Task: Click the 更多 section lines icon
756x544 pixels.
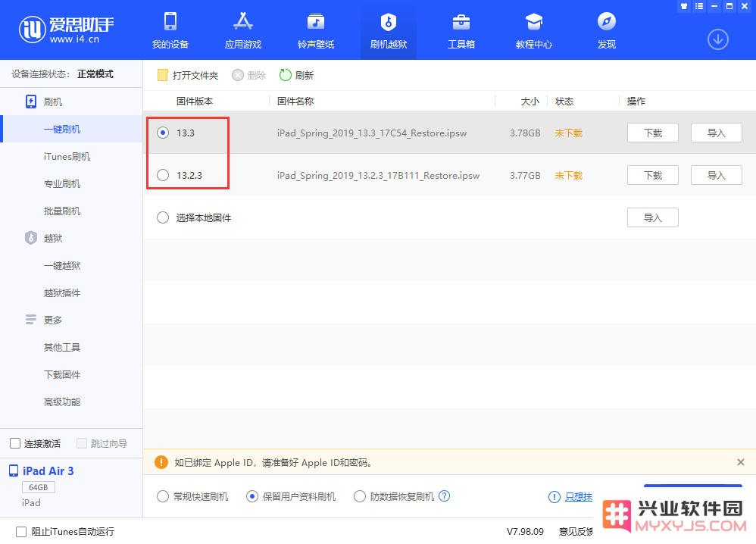Action: tap(31, 319)
